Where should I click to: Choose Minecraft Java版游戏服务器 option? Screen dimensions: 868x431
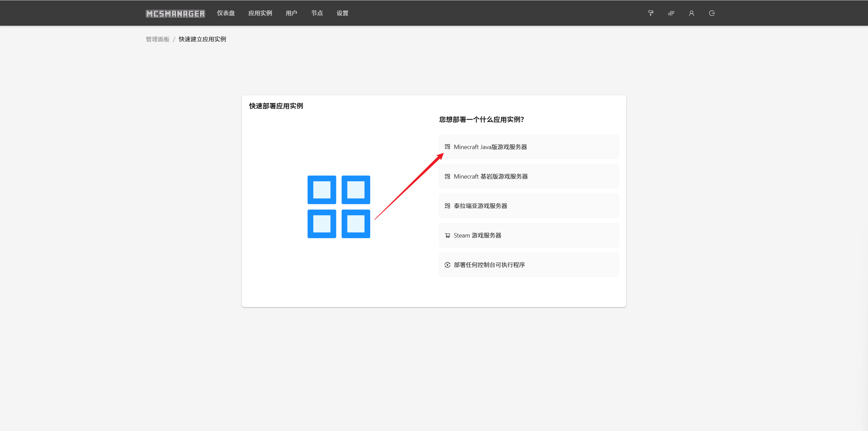coord(529,147)
